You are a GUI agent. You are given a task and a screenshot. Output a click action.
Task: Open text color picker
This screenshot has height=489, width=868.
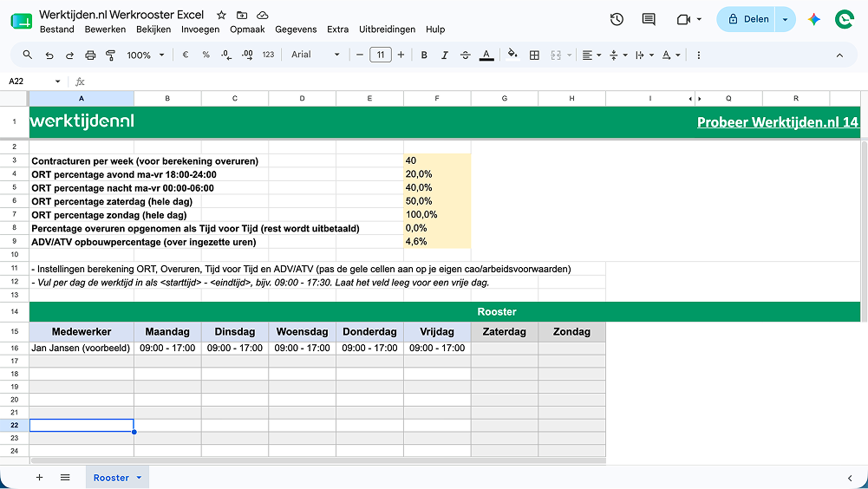coord(486,55)
